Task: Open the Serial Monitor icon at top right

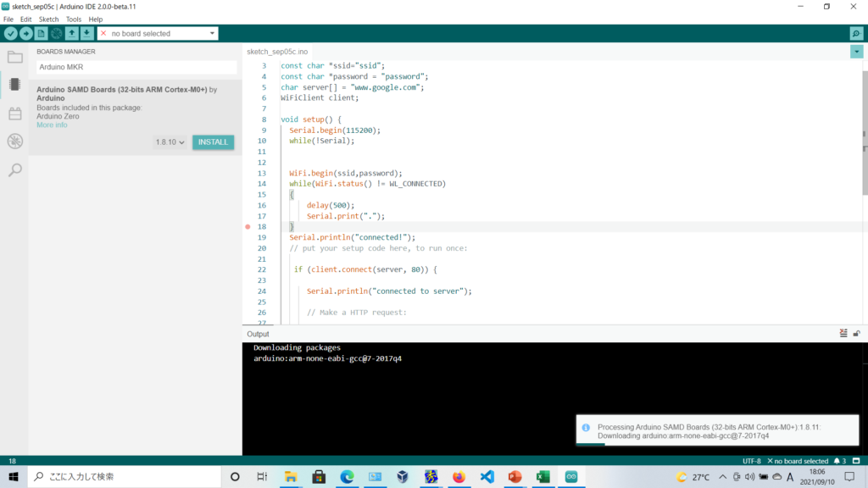Action: pos(856,33)
